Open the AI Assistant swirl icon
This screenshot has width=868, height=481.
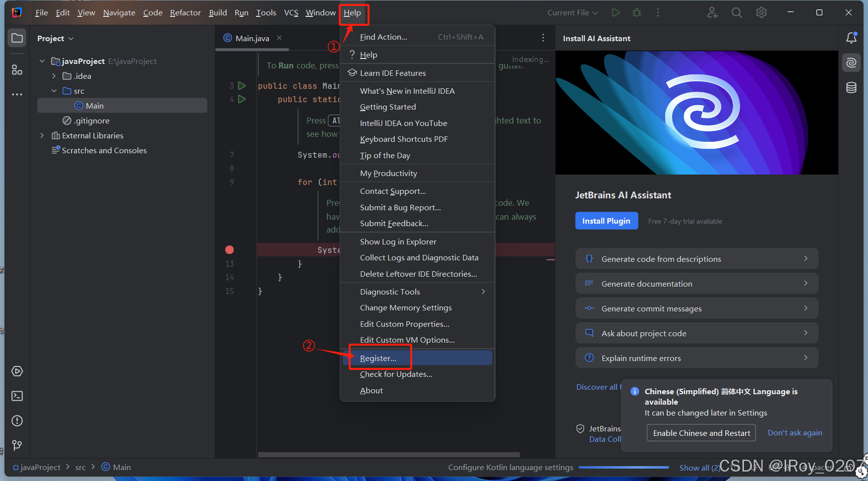click(x=852, y=62)
